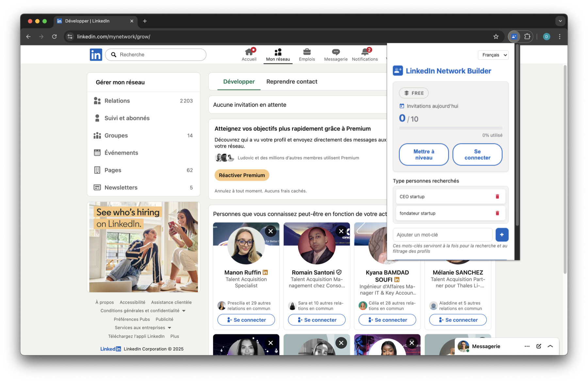The height and width of the screenshot is (382, 588).
Task: Focus the Recherche search field
Action: click(156, 55)
